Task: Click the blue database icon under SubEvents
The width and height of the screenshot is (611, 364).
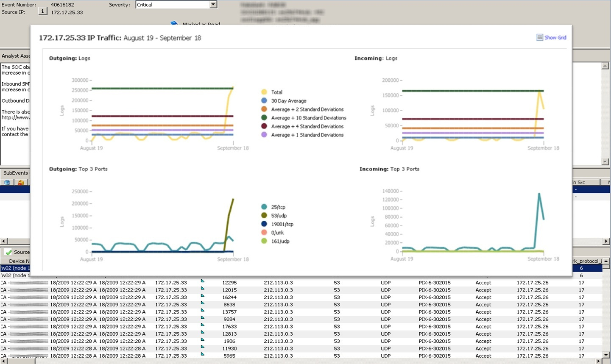Action: (x=7, y=182)
